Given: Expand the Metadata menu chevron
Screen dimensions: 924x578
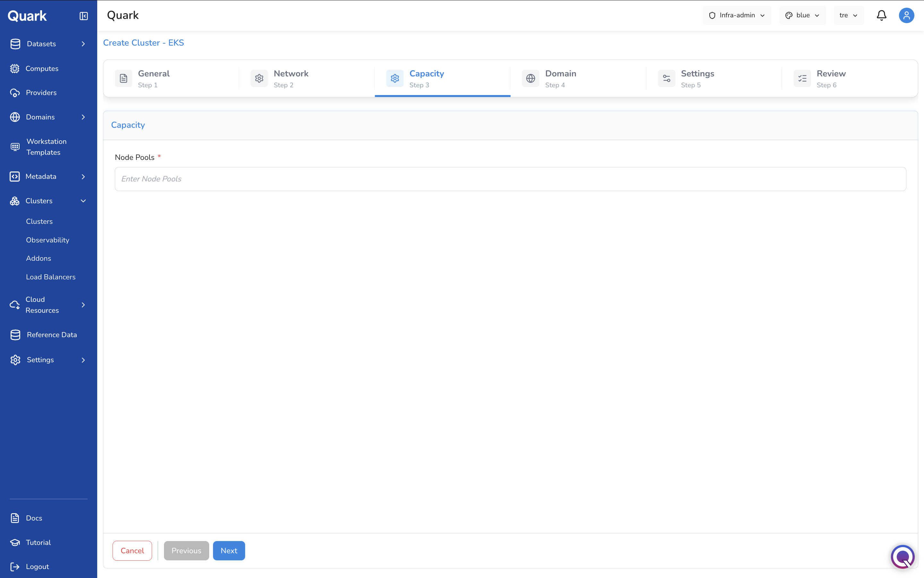Looking at the screenshot, I should (x=83, y=177).
